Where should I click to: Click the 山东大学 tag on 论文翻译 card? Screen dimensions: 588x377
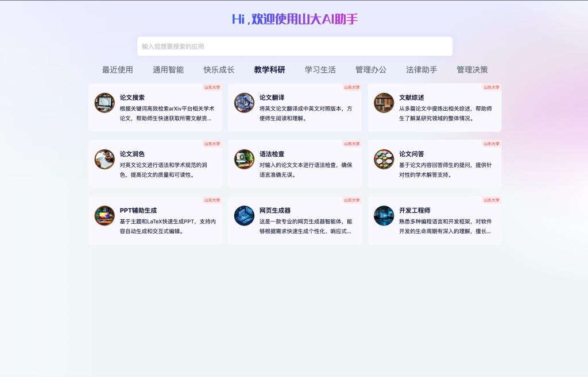tap(352, 87)
